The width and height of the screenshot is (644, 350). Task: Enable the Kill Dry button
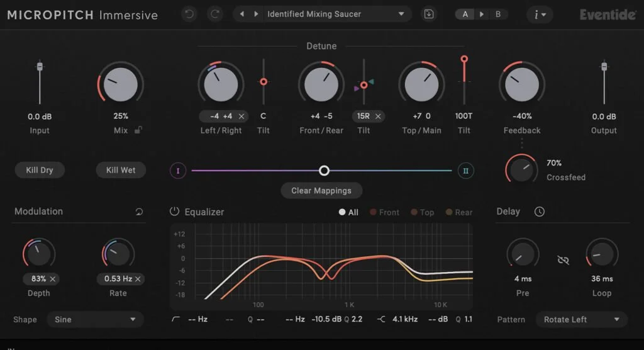[40, 170]
